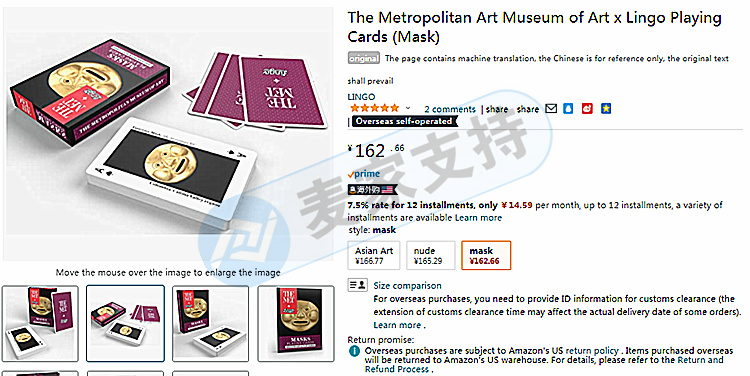
Task: Click the return promise info icon
Action: [354, 351]
